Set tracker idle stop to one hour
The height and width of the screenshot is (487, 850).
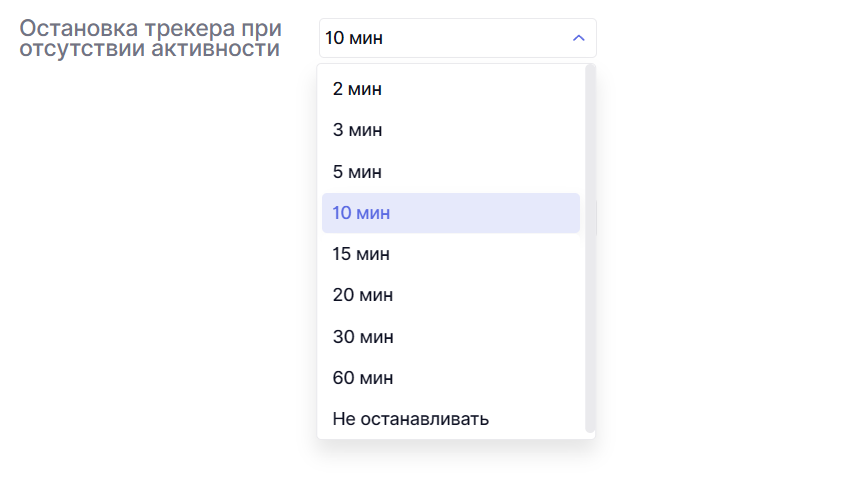[x=450, y=378]
